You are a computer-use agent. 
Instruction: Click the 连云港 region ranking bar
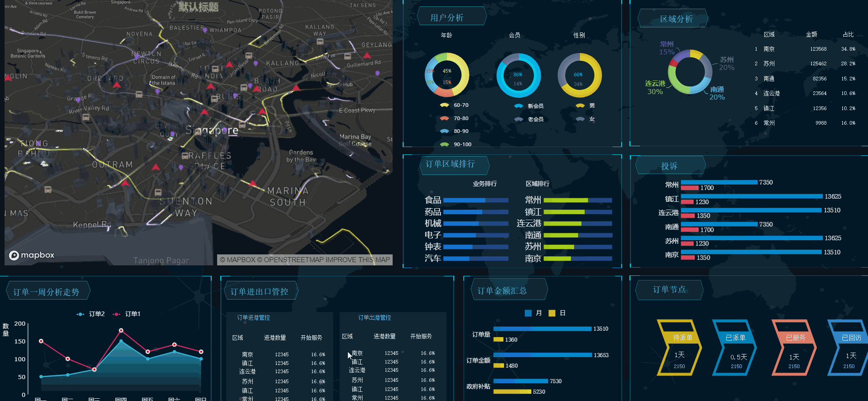578,224
